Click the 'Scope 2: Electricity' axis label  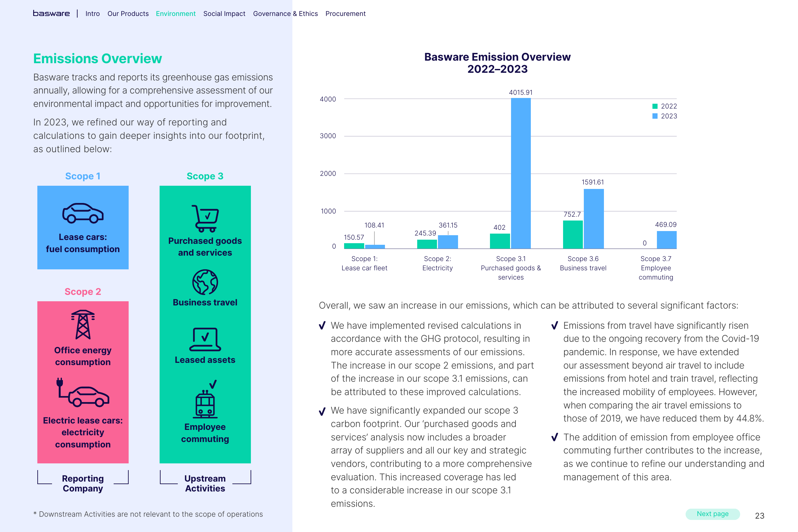point(437,263)
